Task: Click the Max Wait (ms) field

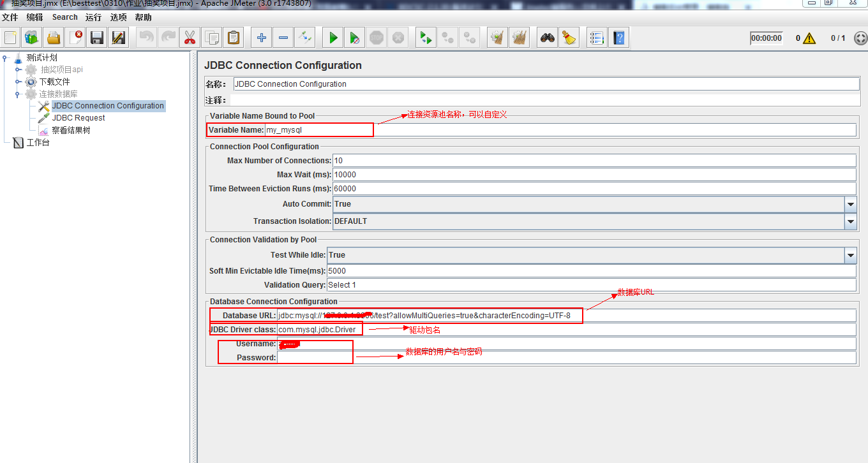Action: [x=594, y=175]
